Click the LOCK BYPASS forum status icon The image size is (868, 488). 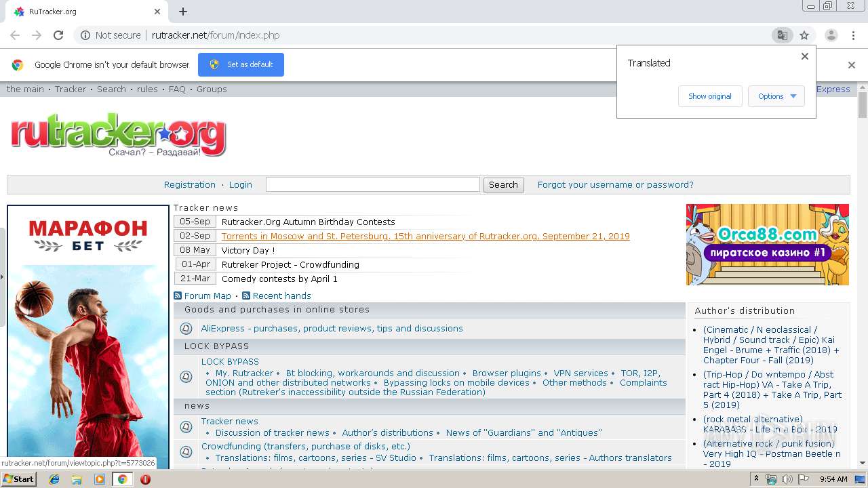[x=186, y=377]
